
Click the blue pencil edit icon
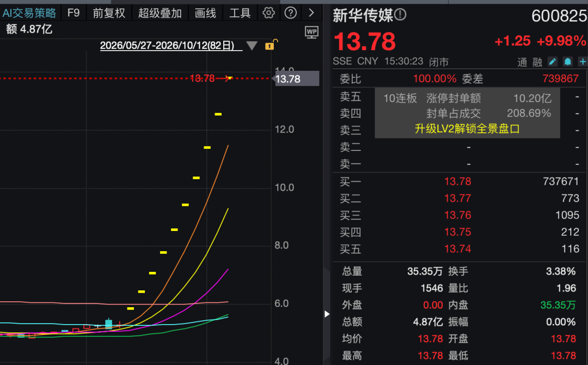point(553,62)
